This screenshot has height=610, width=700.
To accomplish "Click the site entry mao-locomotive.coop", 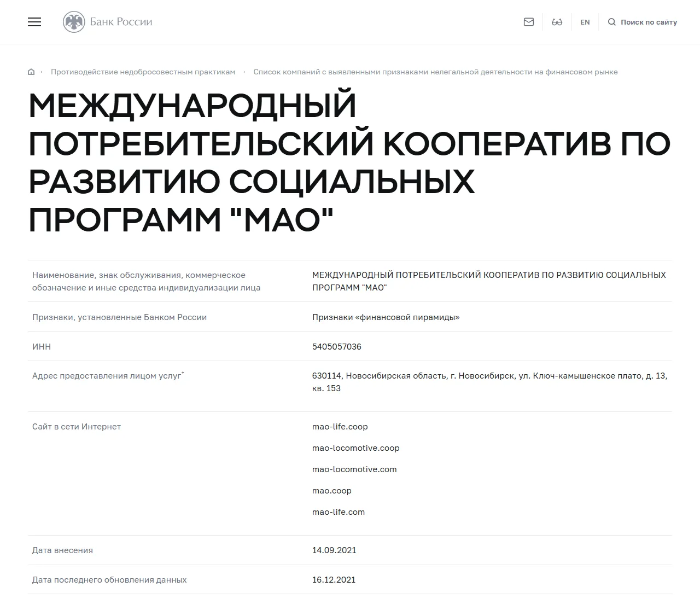I will (x=356, y=448).
